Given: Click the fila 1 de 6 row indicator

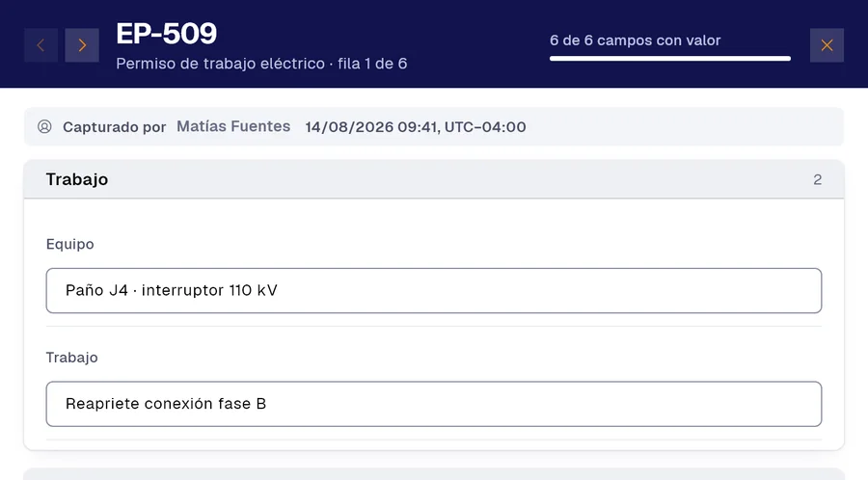Looking at the screenshot, I should tap(372, 64).
